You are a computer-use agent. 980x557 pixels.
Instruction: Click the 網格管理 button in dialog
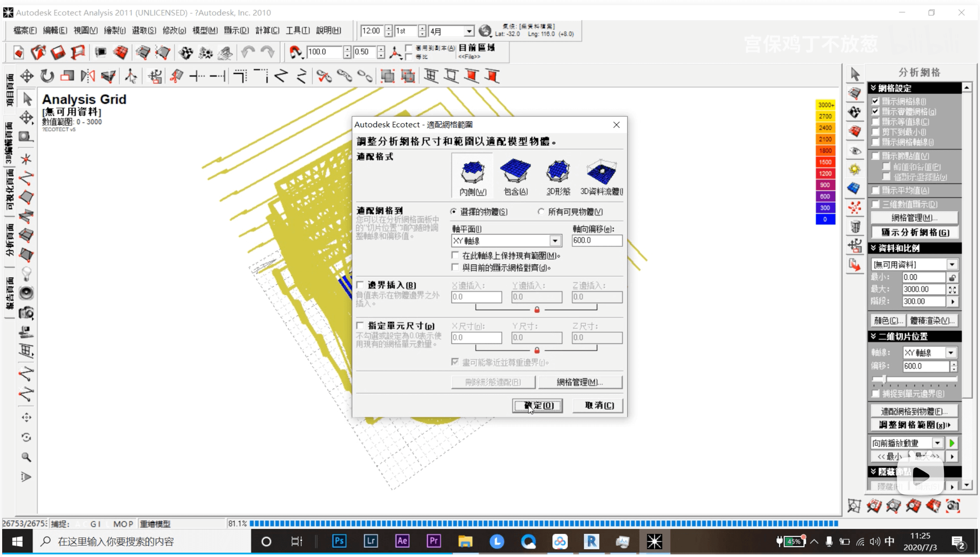pos(580,382)
